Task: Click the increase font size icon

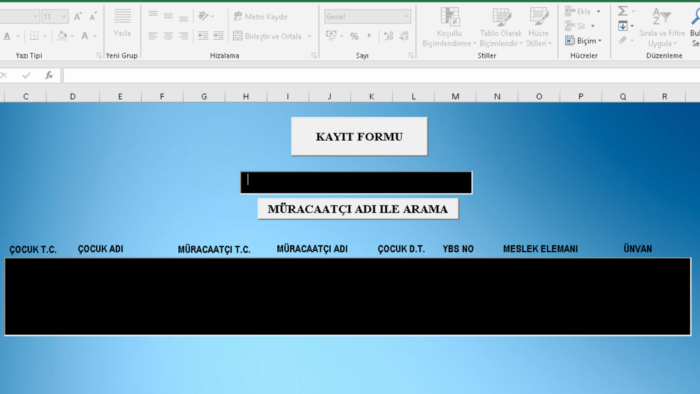Action: point(78,17)
